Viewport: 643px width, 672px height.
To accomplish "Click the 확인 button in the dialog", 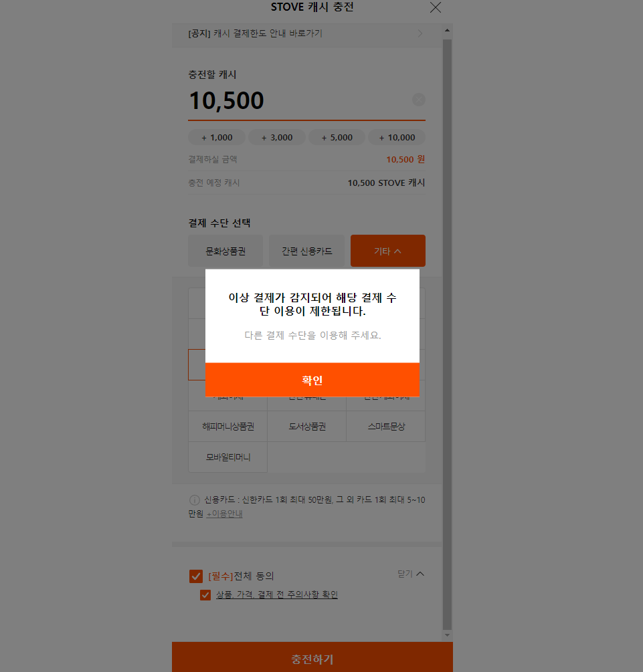I will pos(312,380).
